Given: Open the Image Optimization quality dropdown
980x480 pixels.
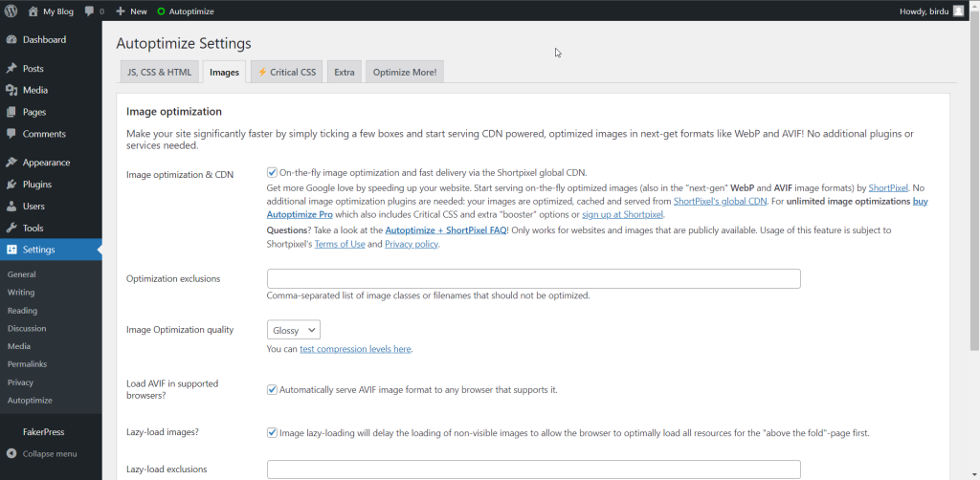Looking at the screenshot, I should click(x=294, y=330).
